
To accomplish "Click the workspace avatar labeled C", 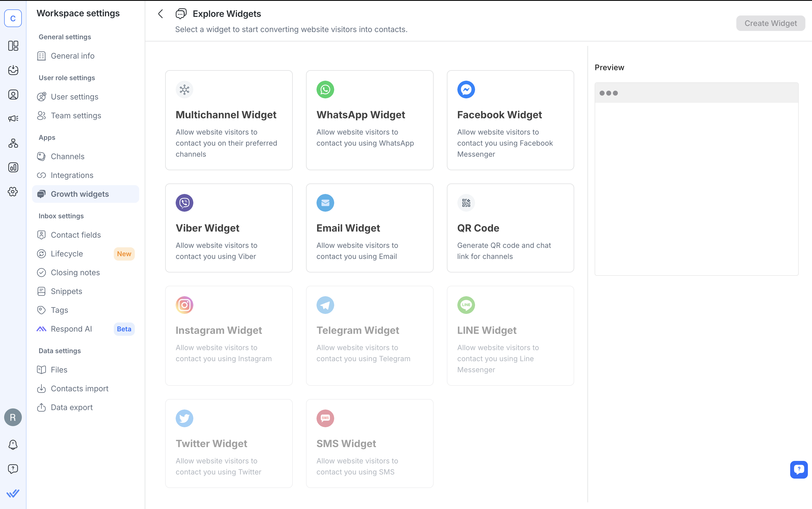I will (x=13, y=19).
